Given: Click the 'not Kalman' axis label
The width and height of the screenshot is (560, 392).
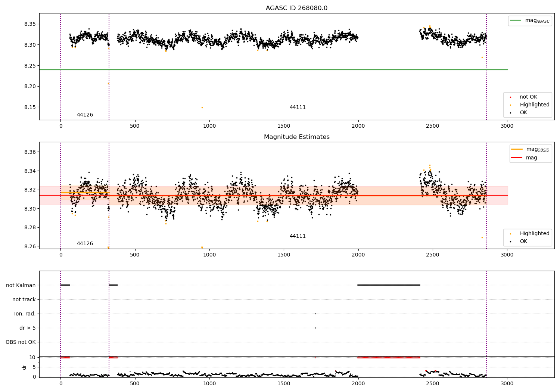Looking at the screenshot, I should click(x=21, y=286).
